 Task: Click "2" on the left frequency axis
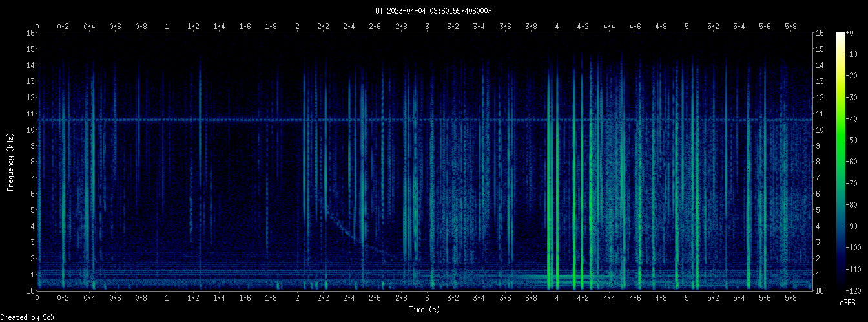pos(32,259)
